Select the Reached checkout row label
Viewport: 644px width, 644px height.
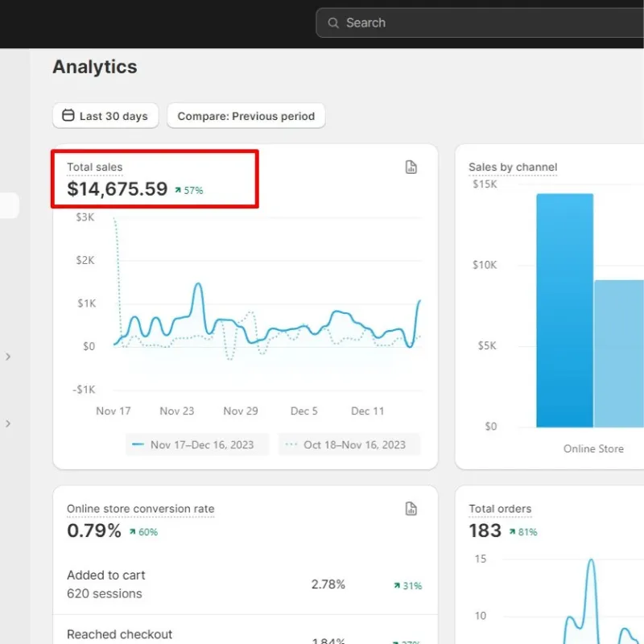(119, 634)
